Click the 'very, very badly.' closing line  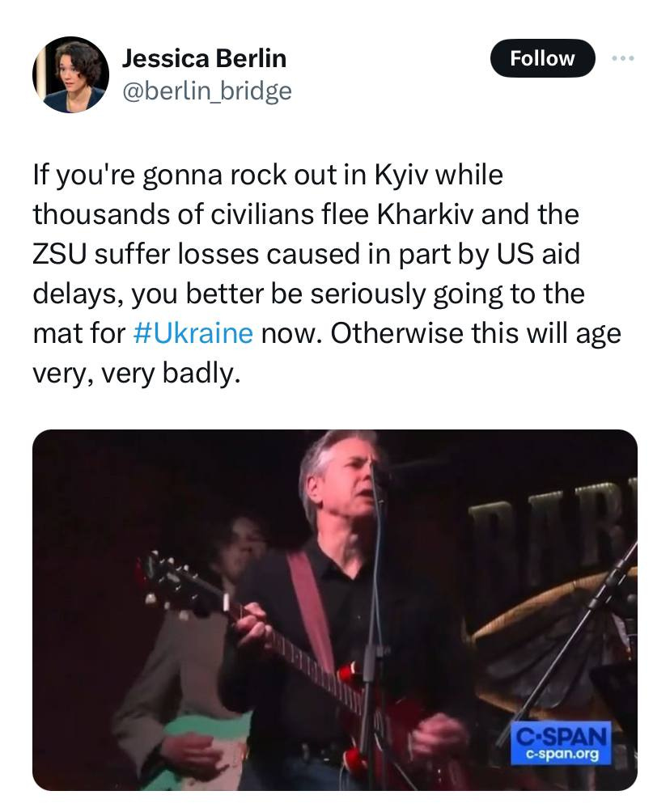pos(137,372)
